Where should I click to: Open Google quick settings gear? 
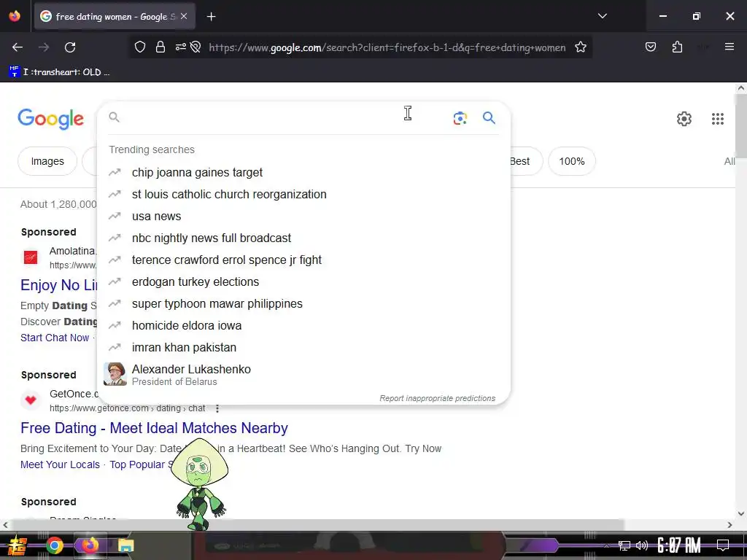coord(684,119)
